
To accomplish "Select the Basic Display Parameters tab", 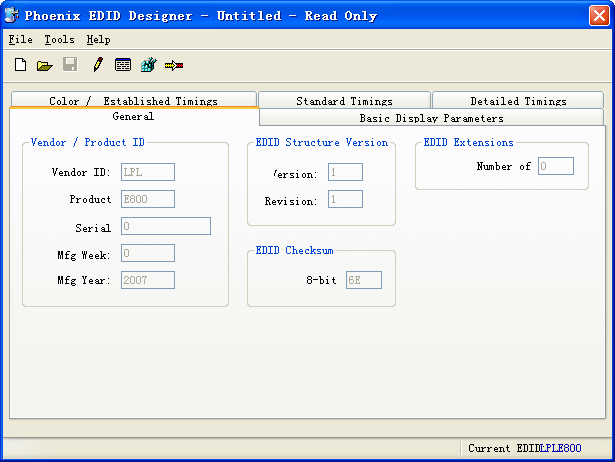I will 431,118.
